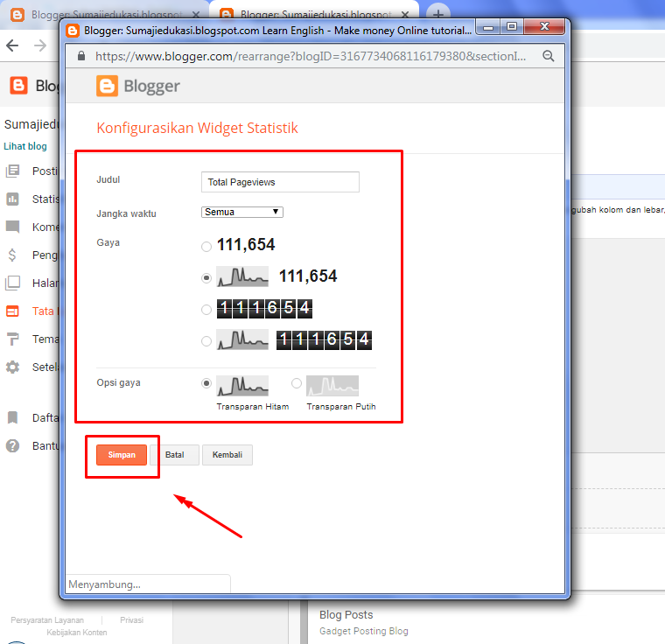This screenshot has width=665, height=644.
Task: Open the Setelan gear sidebar icon
Action: point(13,367)
